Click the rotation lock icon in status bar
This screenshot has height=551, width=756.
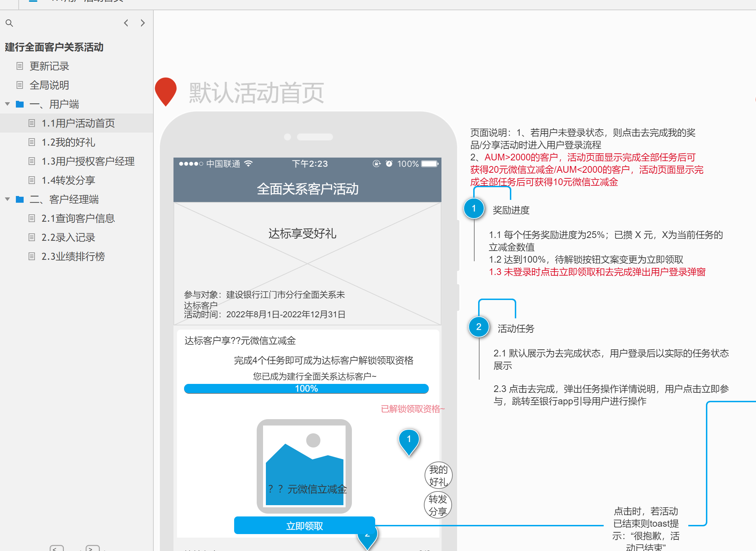coord(377,164)
